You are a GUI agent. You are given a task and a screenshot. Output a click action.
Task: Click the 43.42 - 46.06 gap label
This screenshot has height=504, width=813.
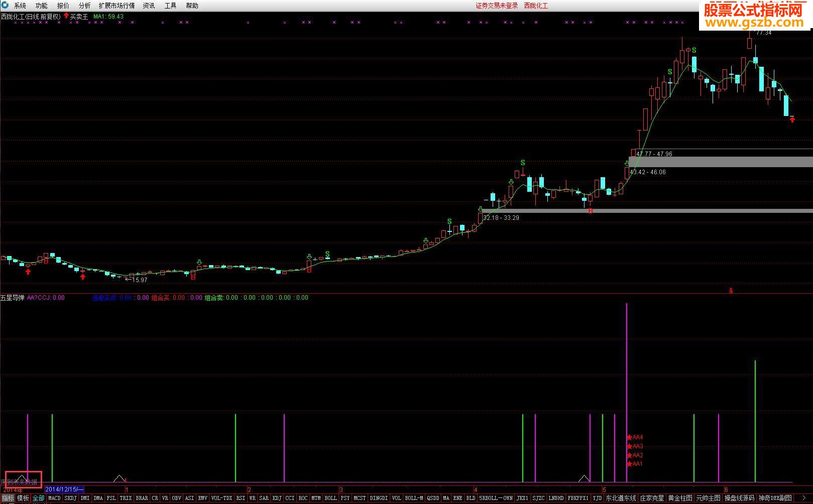tap(648, 172)
